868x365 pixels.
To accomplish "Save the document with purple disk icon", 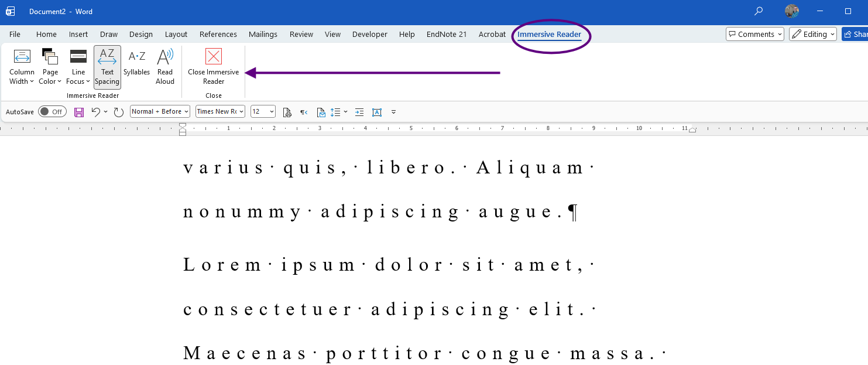I will pyautogui.click(x=79, y=112).
